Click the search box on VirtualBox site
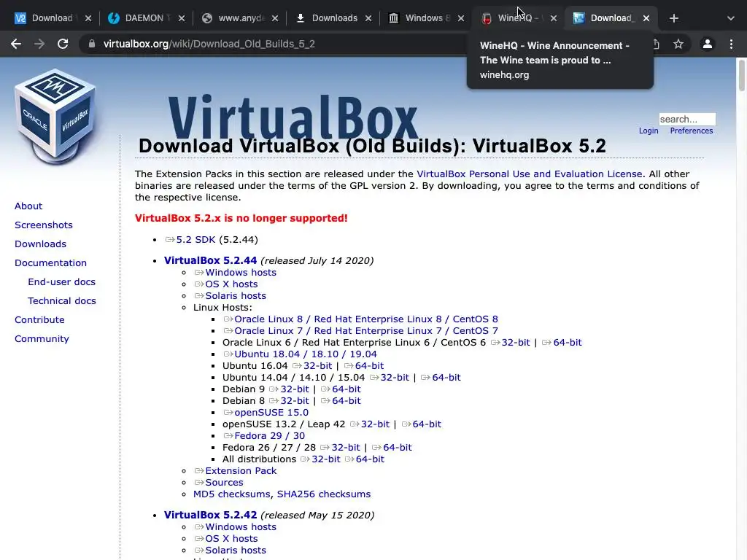The height and width of the screenshot is (560, 747). pos(687,119)
